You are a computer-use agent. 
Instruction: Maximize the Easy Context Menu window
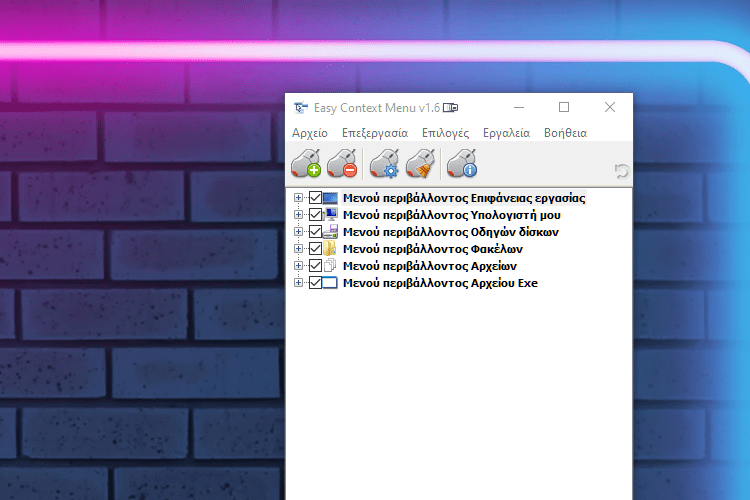pyautogui.click(x=564, y=108)
